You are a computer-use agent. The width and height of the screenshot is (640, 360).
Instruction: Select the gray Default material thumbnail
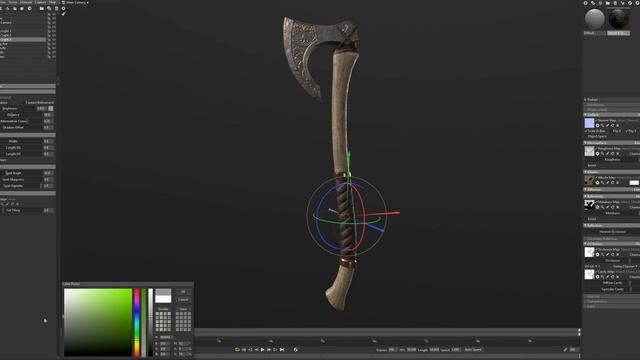click(595, 19)
